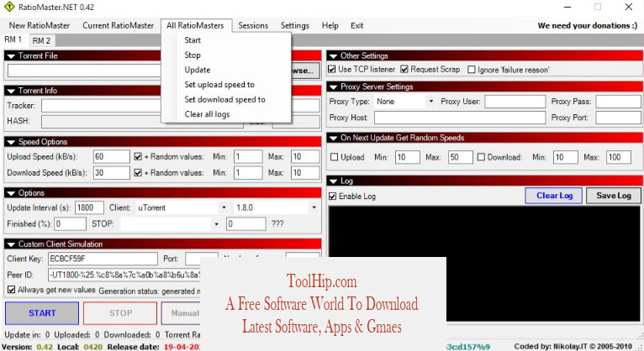The image size is (644, 351).
Task: Click the Save Log button
Action: [x=614, y=196]
